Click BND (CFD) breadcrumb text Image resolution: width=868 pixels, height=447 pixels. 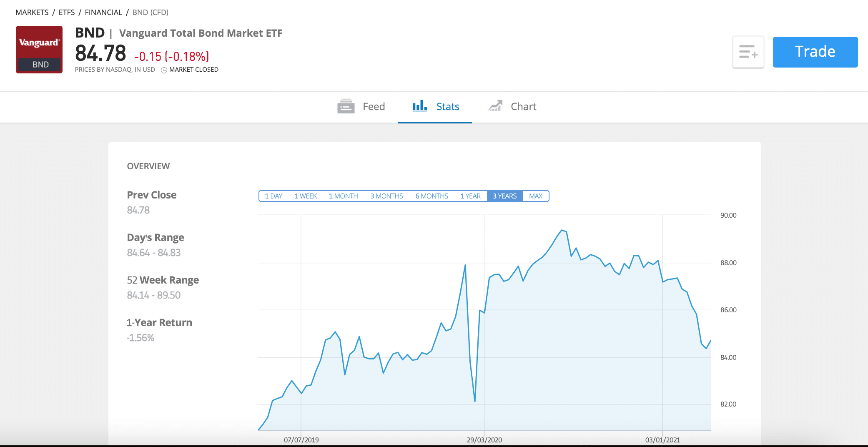150,13
